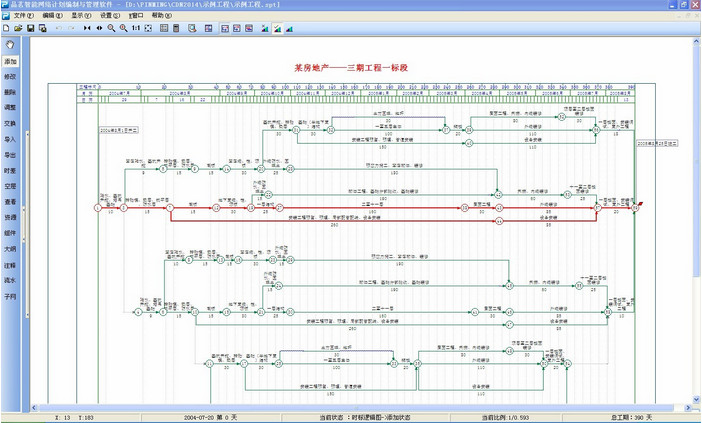Compress the timeline with the inward-arrows icon
This screenshot has width=702, height=423.
tap(87, 28)
